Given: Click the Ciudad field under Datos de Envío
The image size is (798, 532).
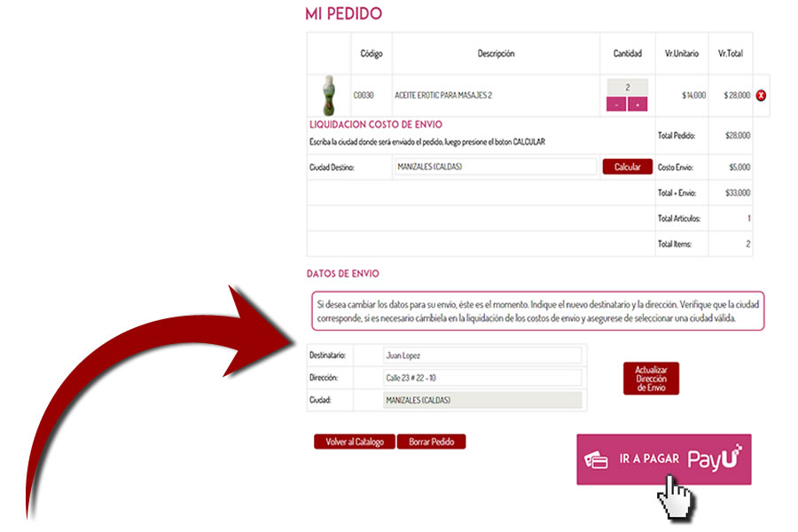Looking at the screenshot, I should (481, 400).
